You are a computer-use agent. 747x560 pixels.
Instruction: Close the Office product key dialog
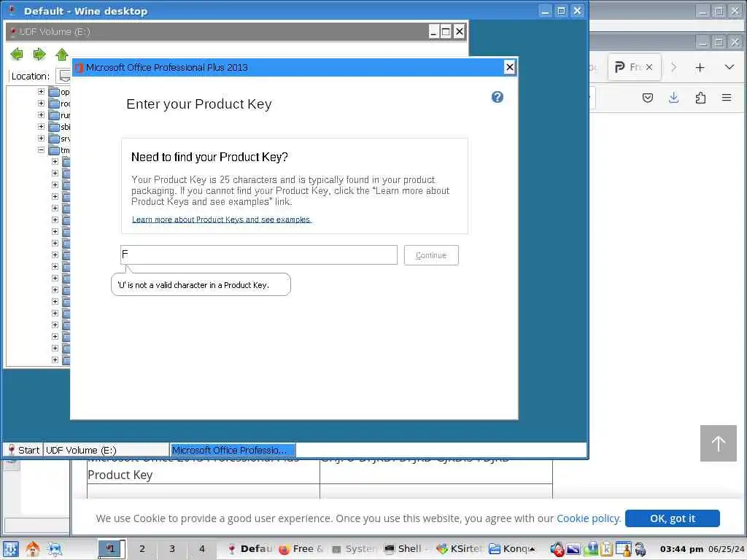(x=509, y=67)
